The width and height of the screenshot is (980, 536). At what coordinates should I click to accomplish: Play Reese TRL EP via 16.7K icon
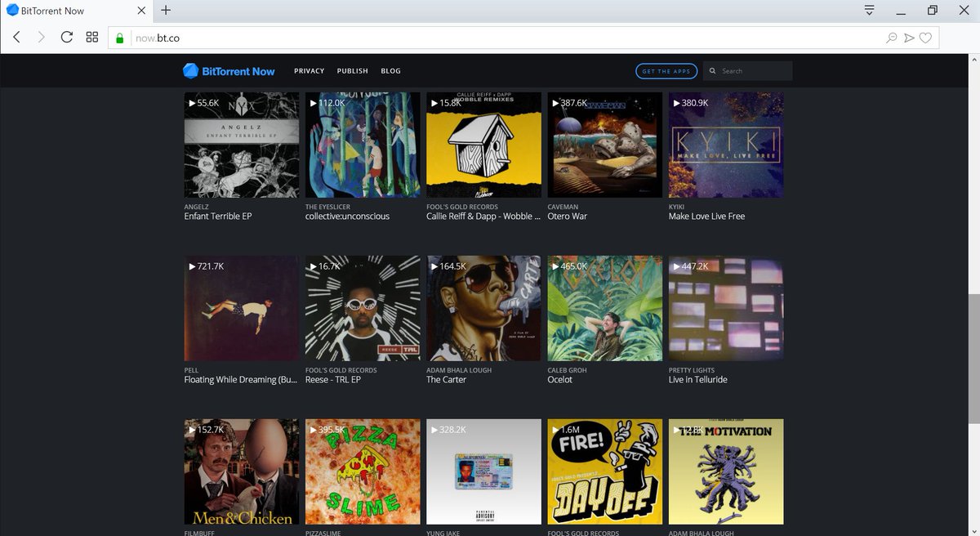pyautogui.click(x=313, y=266)
